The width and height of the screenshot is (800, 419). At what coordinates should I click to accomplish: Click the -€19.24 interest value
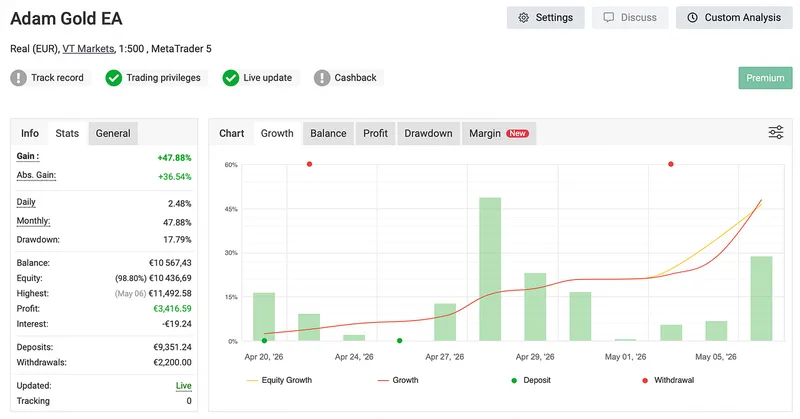point(177,324)
